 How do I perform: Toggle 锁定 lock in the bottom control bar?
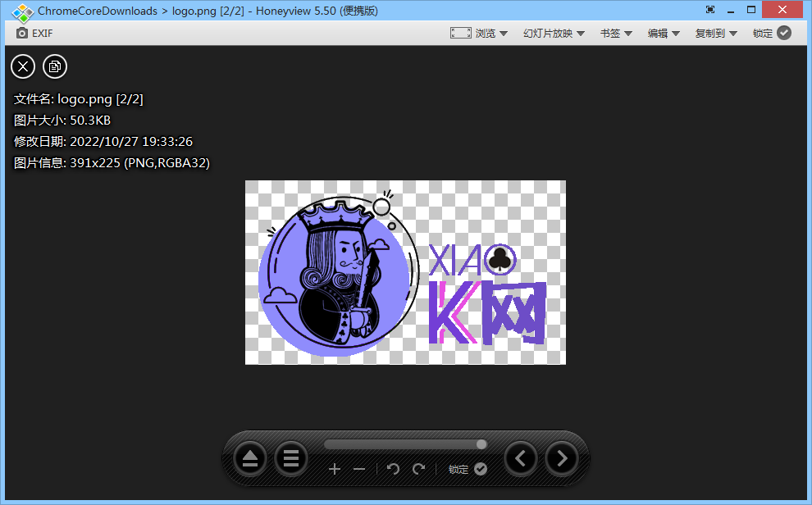[468, 469]
